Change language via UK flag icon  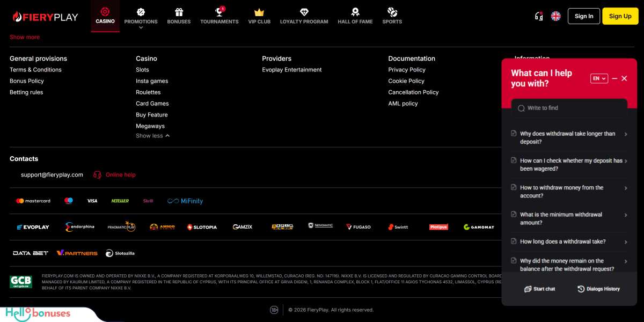coord(556,16)
